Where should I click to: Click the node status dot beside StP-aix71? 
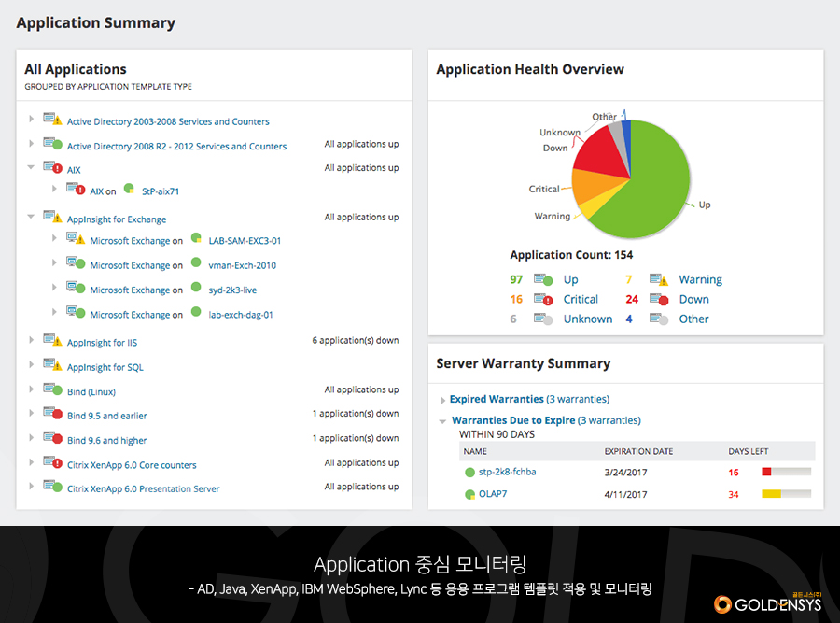(129, 188)
